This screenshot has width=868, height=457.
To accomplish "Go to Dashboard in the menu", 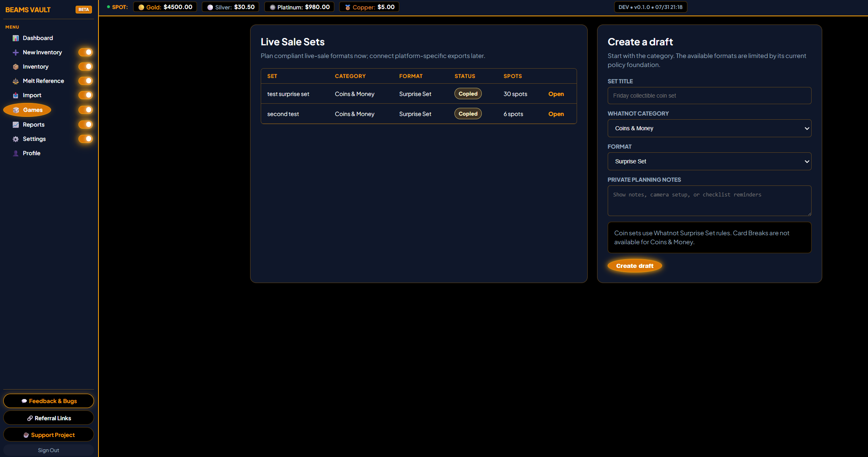I will point(38,38).
